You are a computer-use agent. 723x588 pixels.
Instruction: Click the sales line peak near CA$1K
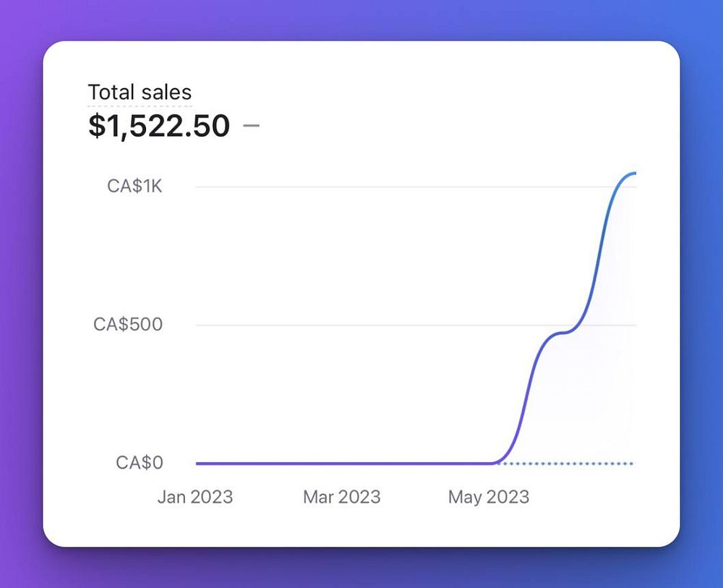pyautogui.click(x=630, y=174)
